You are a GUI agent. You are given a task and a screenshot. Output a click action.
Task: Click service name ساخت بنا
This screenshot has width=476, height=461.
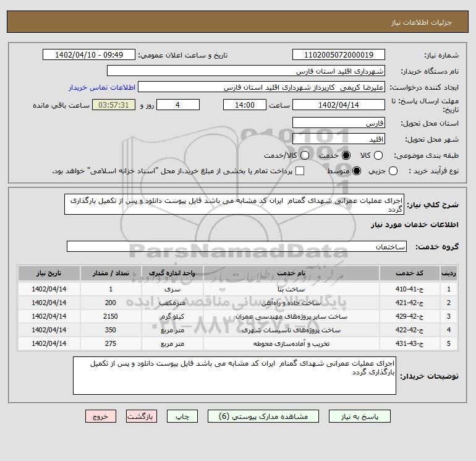(x=291, y=290)
